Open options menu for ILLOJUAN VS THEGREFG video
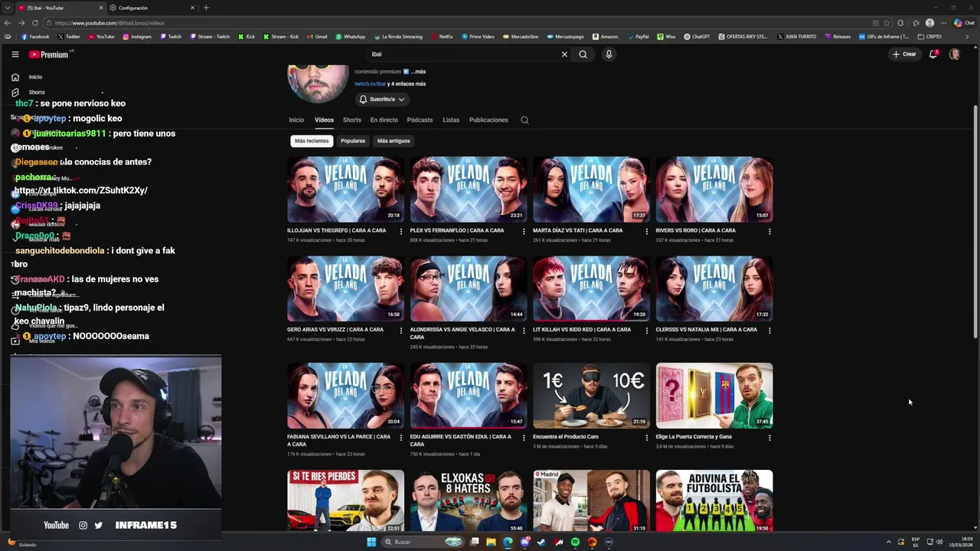The width and height of the screenshot is (980, 551). click(x=401, y=231)
